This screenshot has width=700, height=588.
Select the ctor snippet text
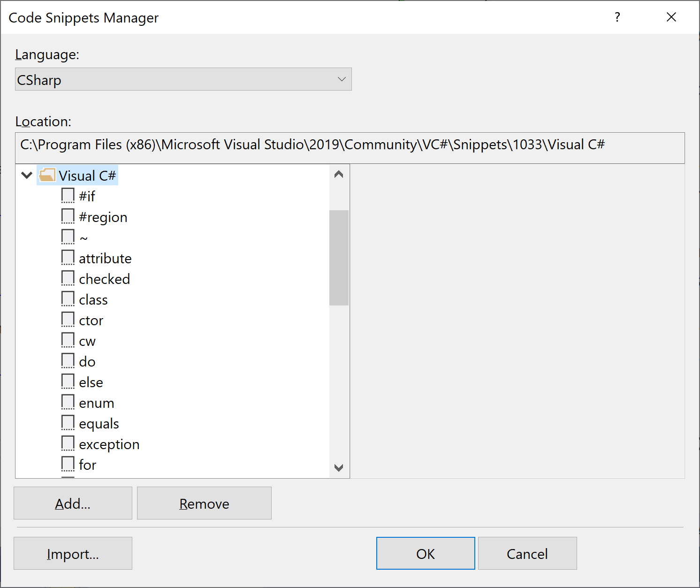(x=91, y=320)
